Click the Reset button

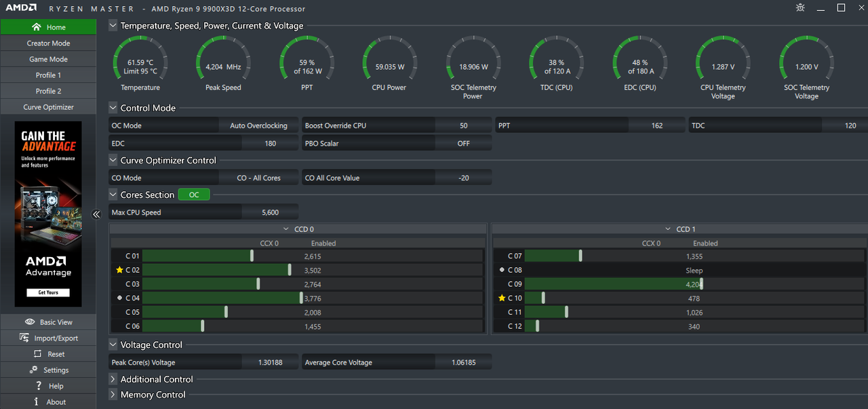(x=48, y=354)
